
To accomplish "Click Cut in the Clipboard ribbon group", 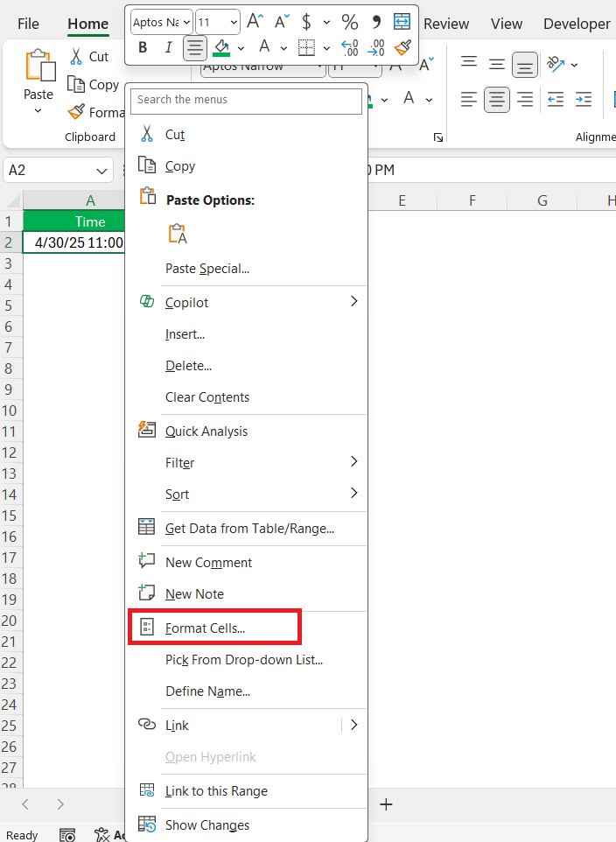I will (x=89, y=56).
